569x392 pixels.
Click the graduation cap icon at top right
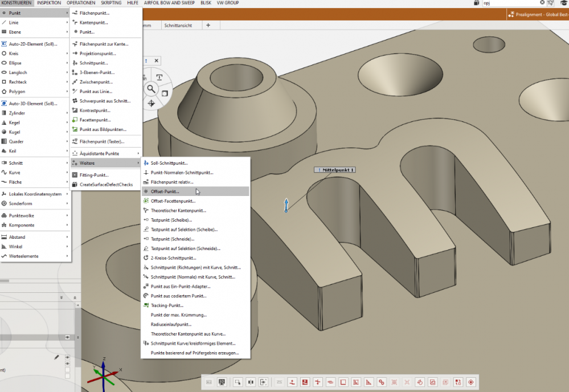564,3
